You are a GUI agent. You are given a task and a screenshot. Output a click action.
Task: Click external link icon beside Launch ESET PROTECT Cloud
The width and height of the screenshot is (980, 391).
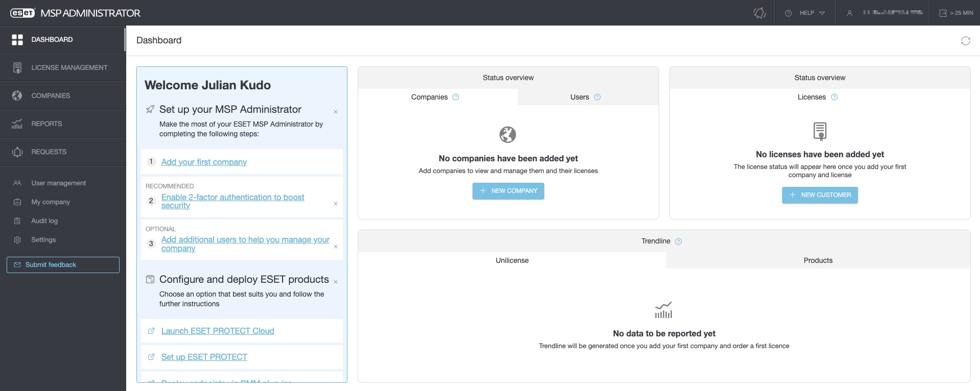pyautogui.click(x=151, y=331)
